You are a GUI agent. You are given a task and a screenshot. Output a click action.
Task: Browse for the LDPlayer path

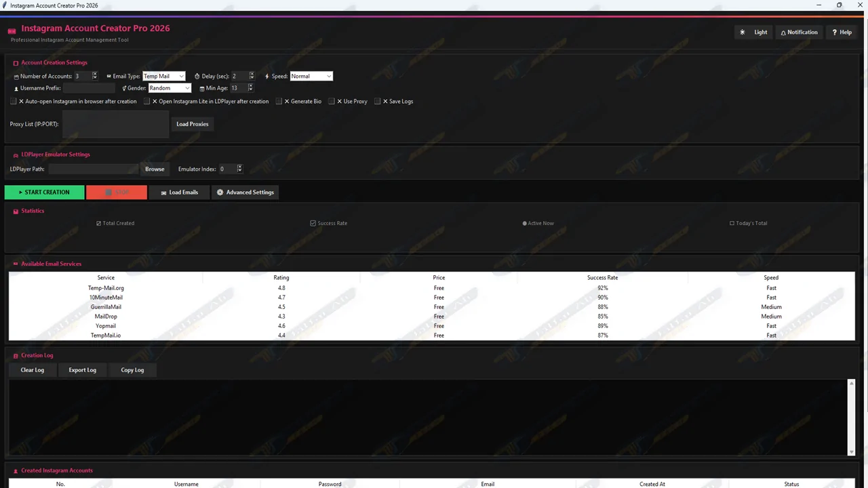[x=155, y=169]
